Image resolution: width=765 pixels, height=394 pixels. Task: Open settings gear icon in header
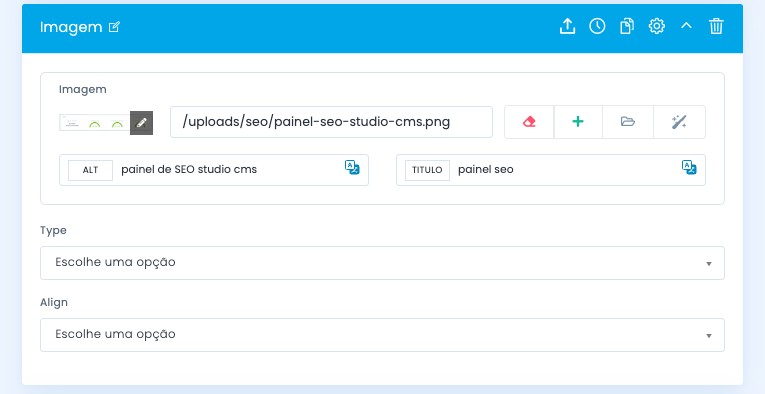click(x=657, y=26)
